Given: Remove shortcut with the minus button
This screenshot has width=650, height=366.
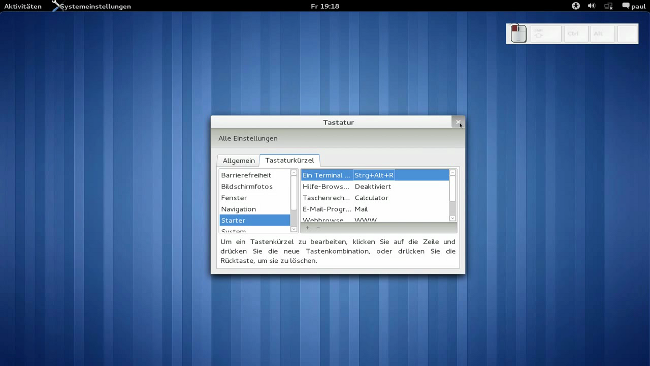Looking at the screenshot, I should [318, 227].
